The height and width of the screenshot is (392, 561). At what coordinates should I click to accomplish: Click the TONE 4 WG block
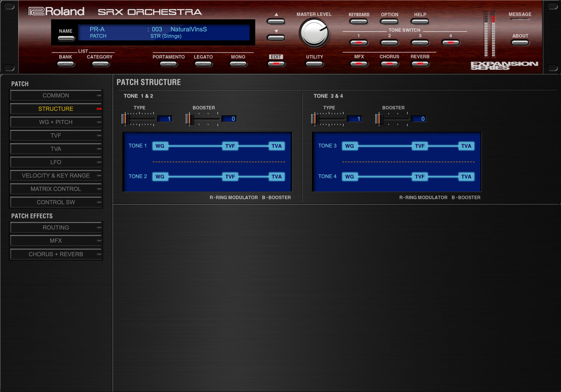[350, 177]
